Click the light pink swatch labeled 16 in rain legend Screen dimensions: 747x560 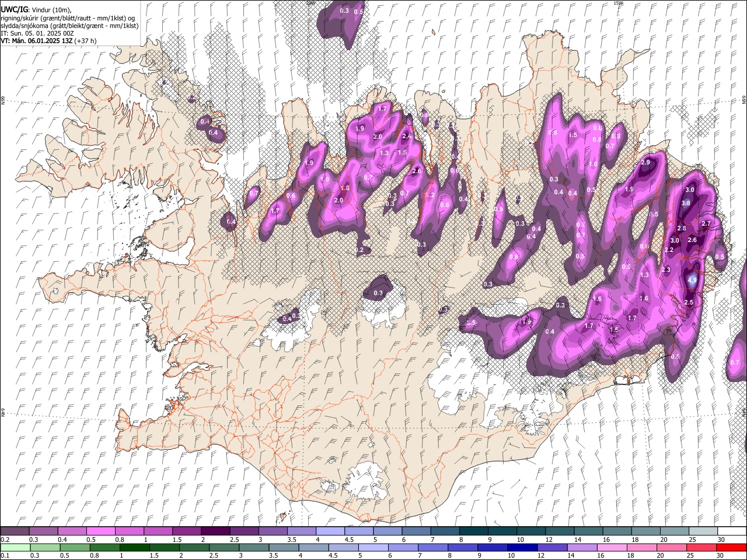(613, 547)
